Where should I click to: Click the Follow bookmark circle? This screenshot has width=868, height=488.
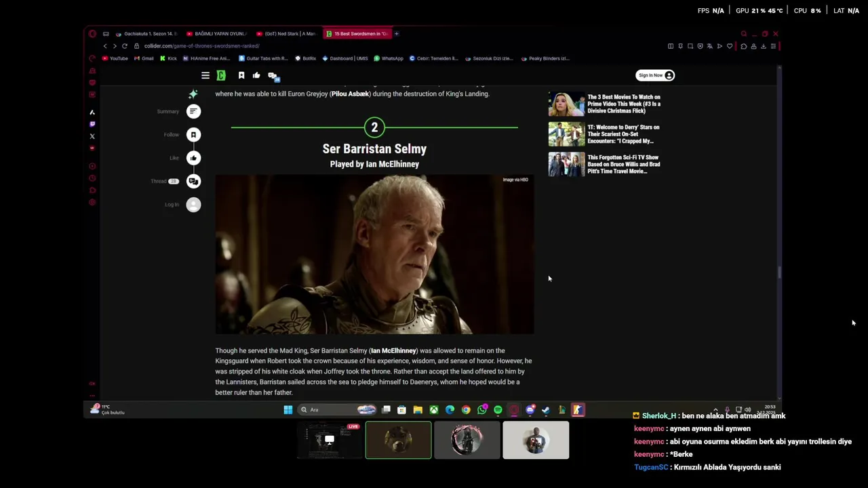click(x=193, y=135)
